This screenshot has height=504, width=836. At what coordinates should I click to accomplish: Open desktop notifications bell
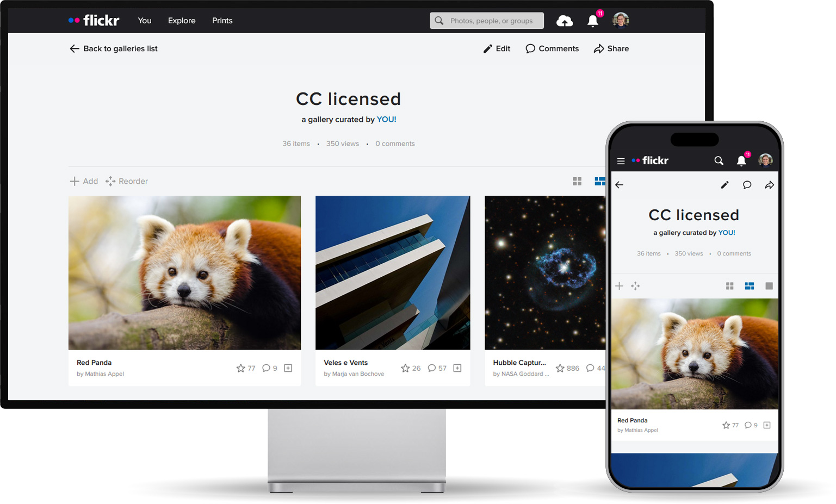[592, 21]
